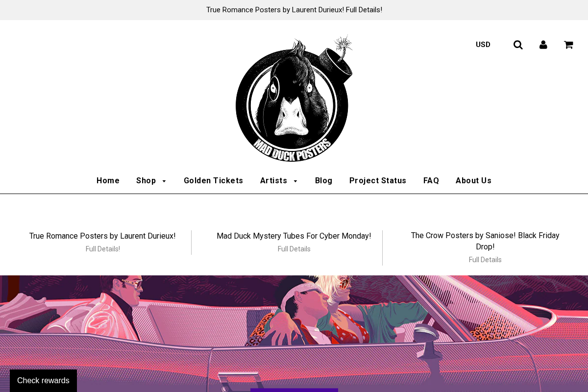Open the USD currency selector
Viewport: 588px width, 392px height.
click(483, 45)
